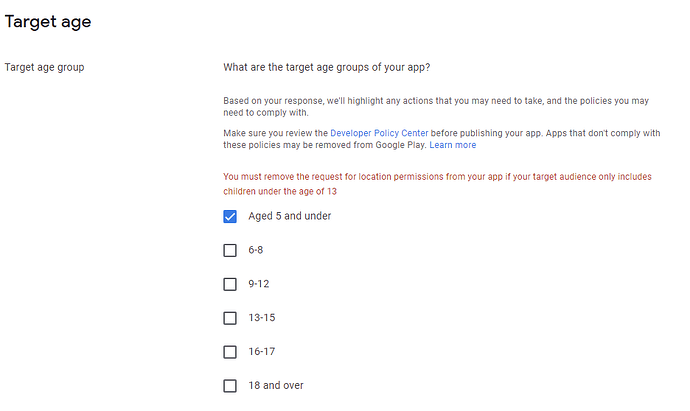Check the 13-15 age group box

point(230,318)
